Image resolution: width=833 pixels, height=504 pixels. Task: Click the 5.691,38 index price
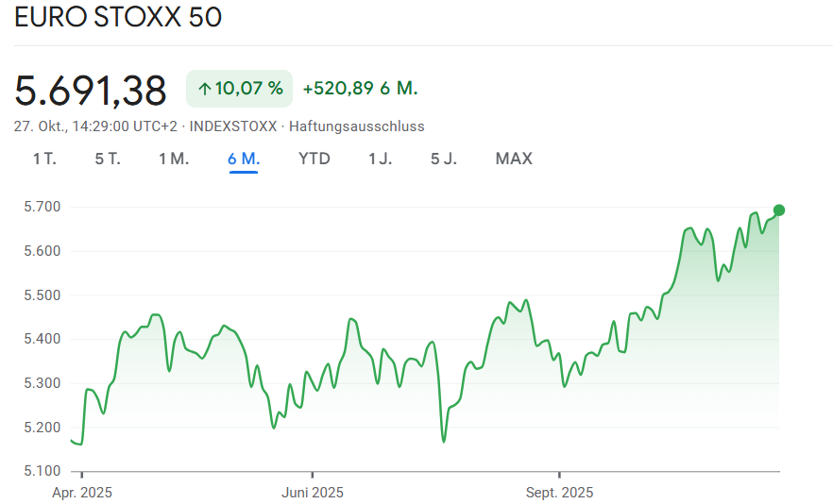pos(91,90)
